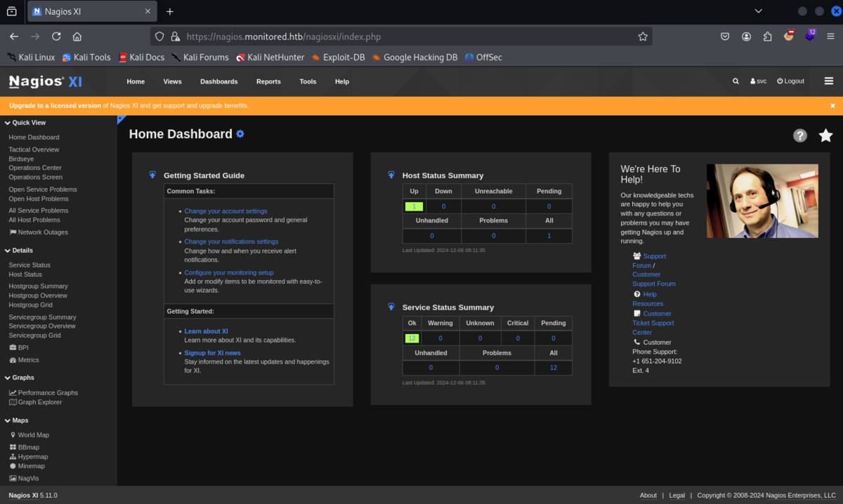This screenshot has width=843, height=504.
Task: Open BPI in the sidebar
Action: coord(18,347)
